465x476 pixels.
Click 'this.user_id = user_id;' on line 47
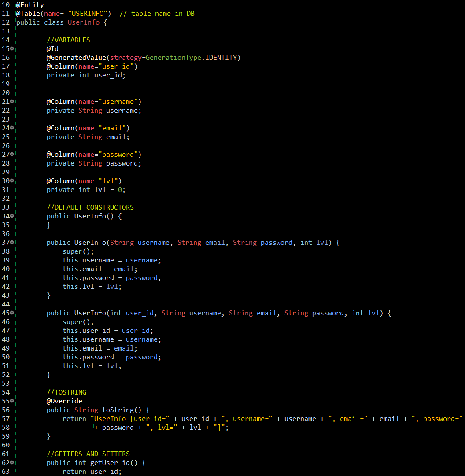(108, 331)
